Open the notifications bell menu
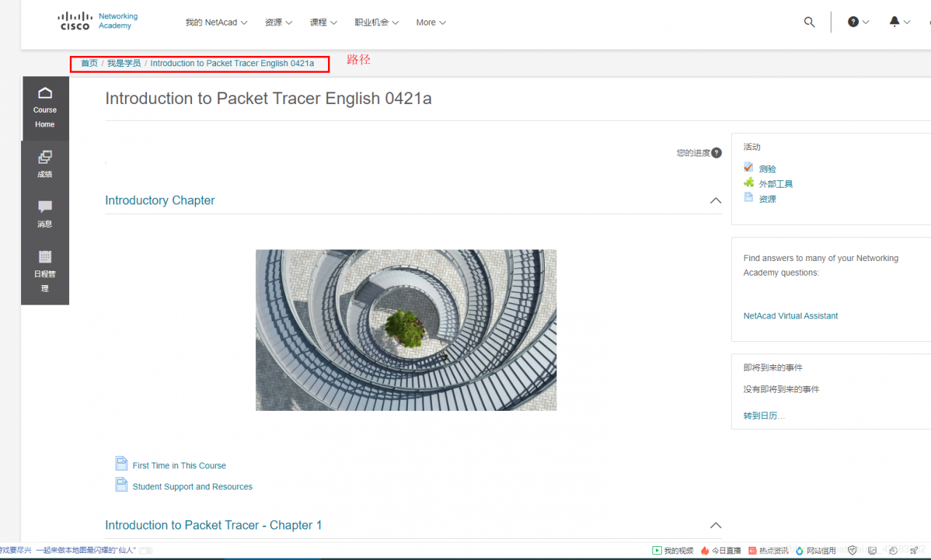 [900, 23]
